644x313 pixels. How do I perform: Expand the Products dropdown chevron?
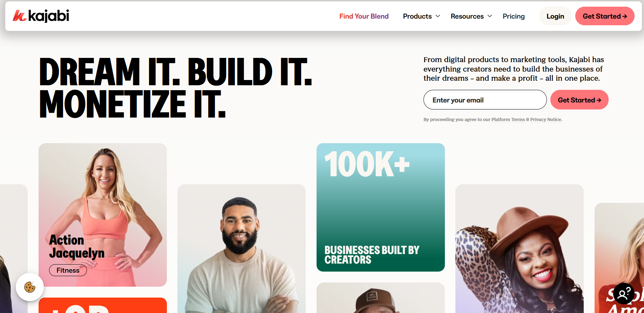click(438, 16)
